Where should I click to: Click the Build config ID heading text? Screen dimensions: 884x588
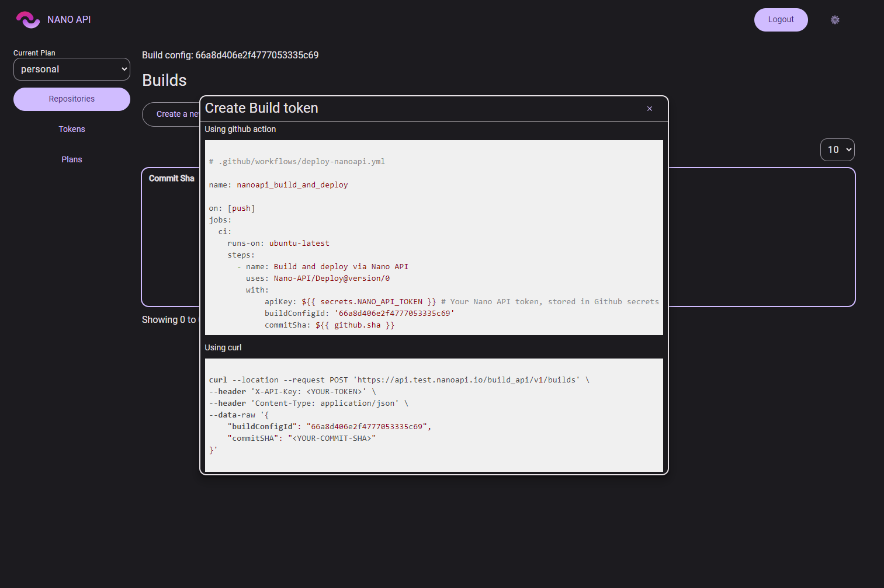click(x=230, y=55)
